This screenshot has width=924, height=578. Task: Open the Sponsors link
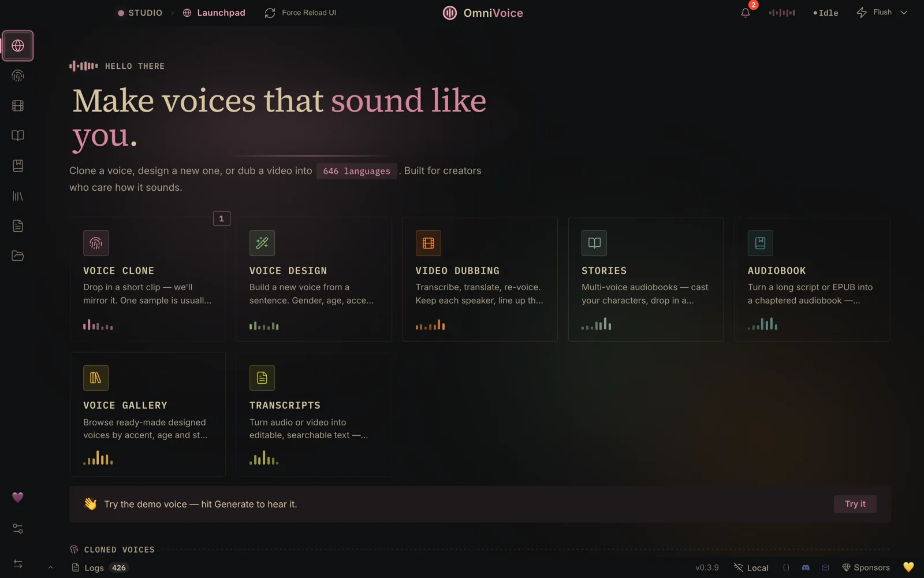tap(866, 568)
